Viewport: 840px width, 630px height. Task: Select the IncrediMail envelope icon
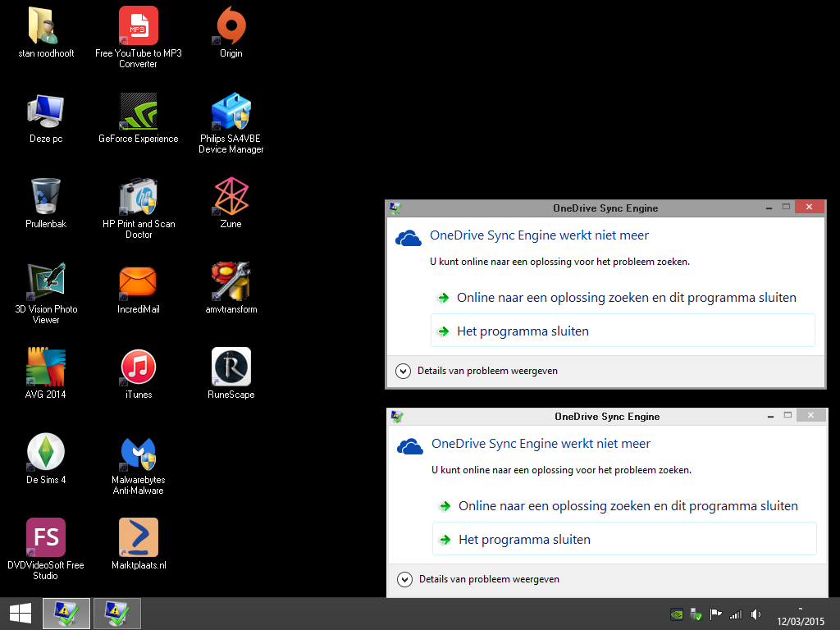click(x=138, y=281)
